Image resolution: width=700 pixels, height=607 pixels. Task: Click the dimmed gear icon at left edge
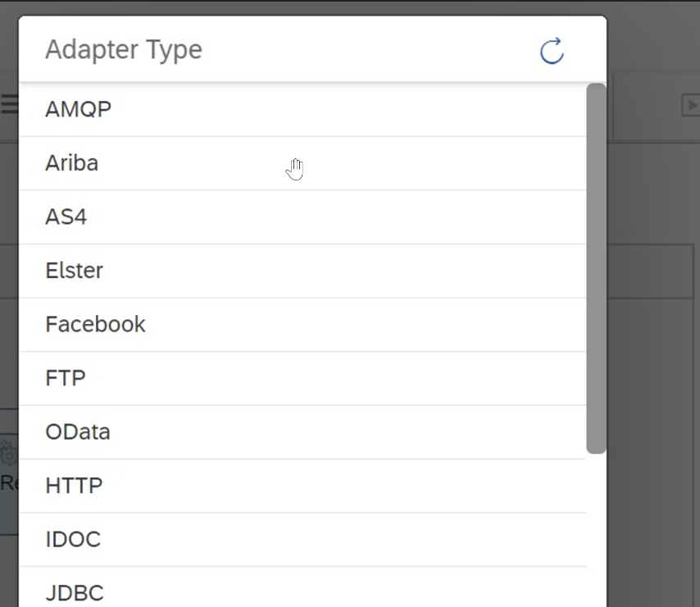pyautogui.click(x=9, y=454)
